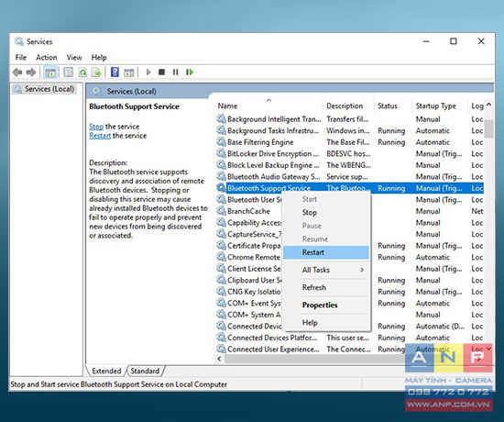
Task: Click the Pause Service toolbar icon
Action: [x=176, y=72]
